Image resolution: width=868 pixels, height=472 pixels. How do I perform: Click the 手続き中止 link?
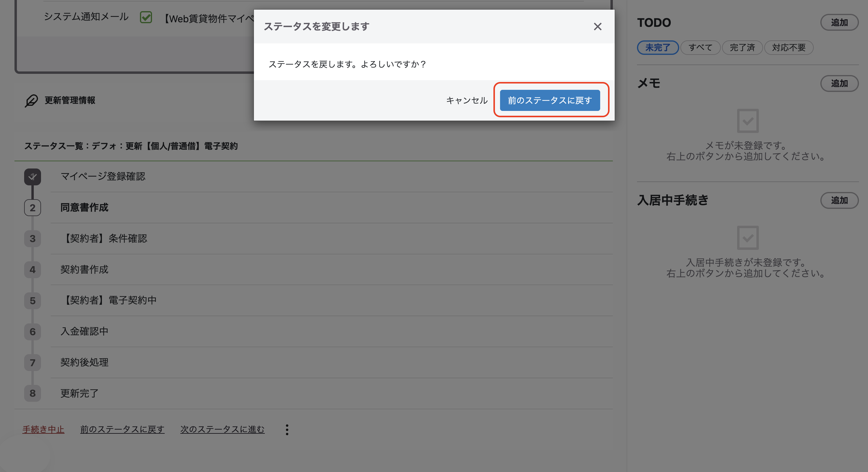pyautogui.click(x=43, y=430)
